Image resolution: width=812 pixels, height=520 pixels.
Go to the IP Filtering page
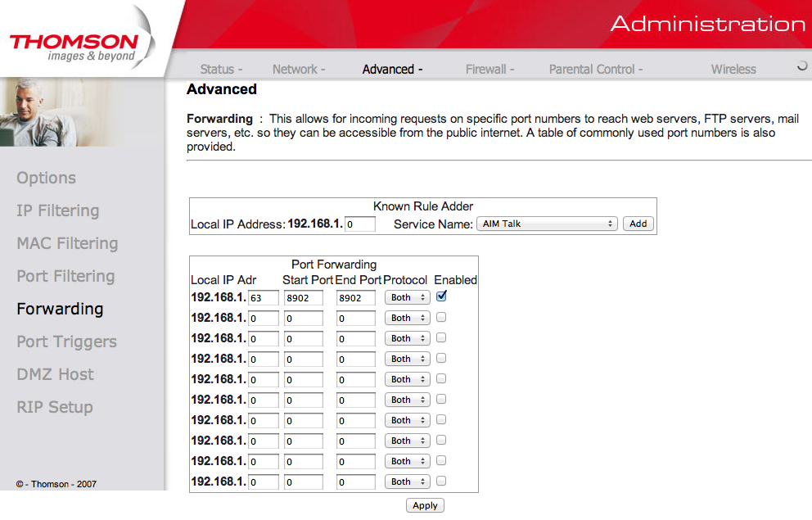(57, 210)
